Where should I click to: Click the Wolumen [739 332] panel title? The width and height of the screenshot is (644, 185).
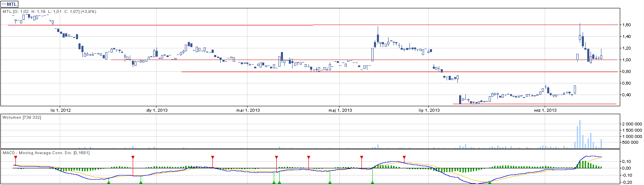(22, 118)
